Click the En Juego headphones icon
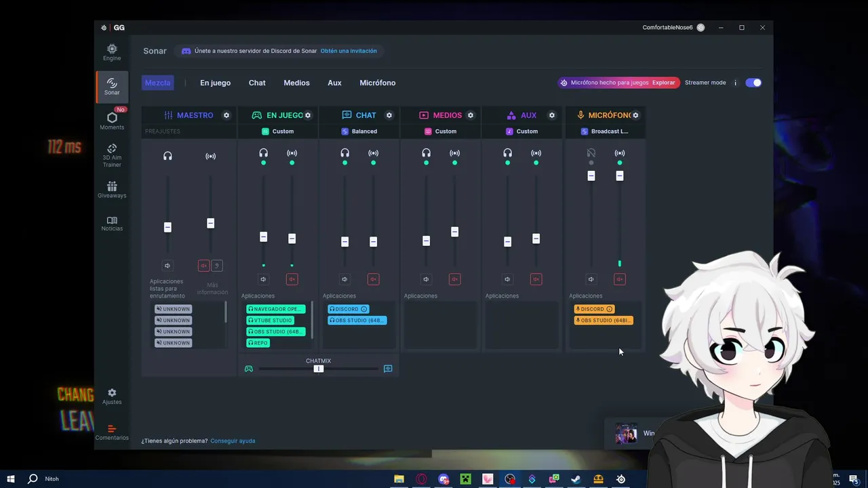This screenshot has width=868, height=488. point(264,153)
